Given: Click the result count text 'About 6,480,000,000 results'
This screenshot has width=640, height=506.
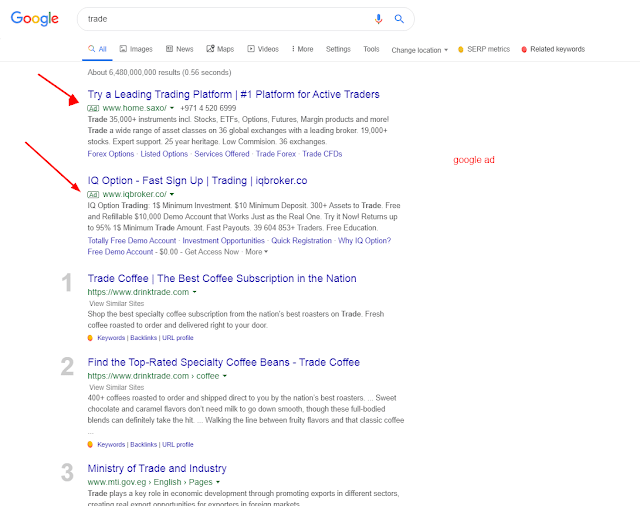Looking at the screenshot, I should pyautogui.click(x=159, y=72).
